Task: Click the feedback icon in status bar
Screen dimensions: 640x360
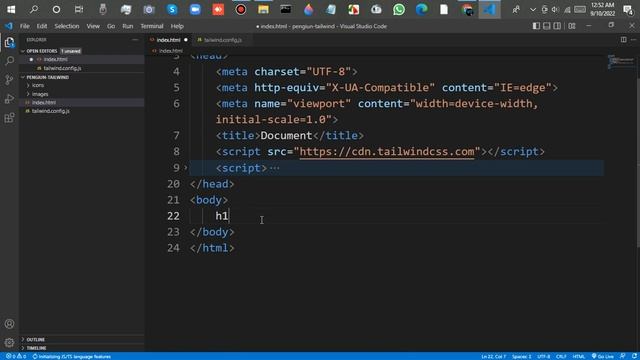Action: tap(622, 356)
